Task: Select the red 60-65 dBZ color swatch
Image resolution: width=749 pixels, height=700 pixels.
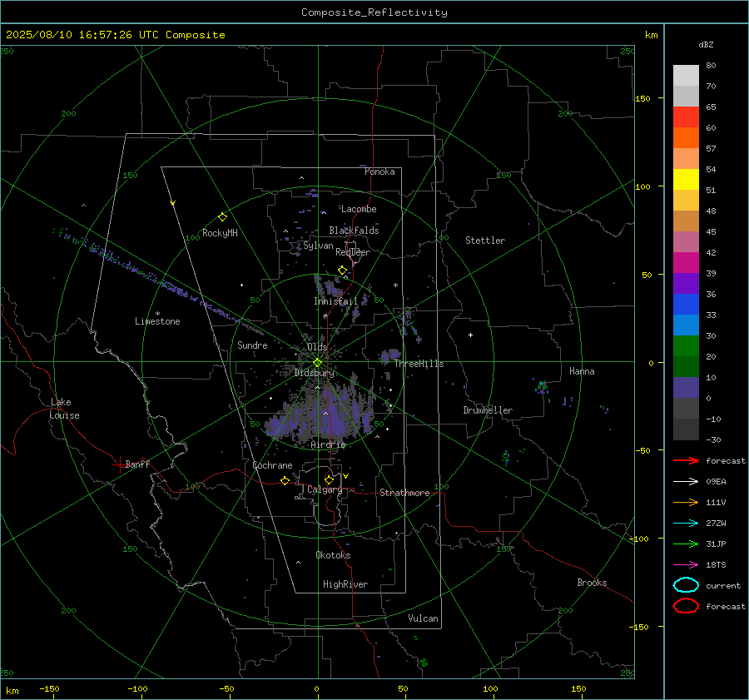Action: pos(686,117)
